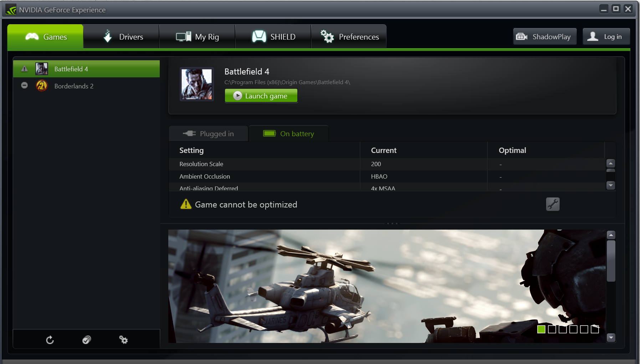Image resolution: width=640 pixels, height=364 pixels.
Task: Click Battlefield 4 warning status icon
Action: click(24, 69)
